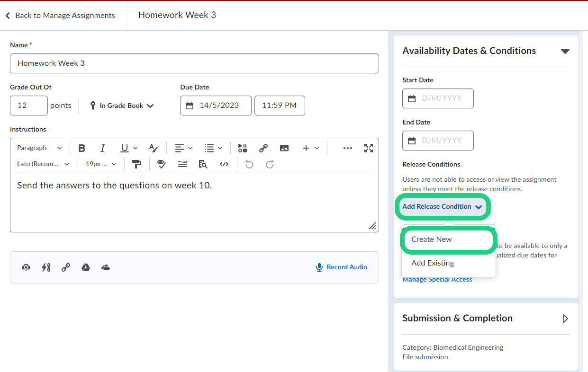
Task: Choose Add Existing release condition
Action: point(433,263)
